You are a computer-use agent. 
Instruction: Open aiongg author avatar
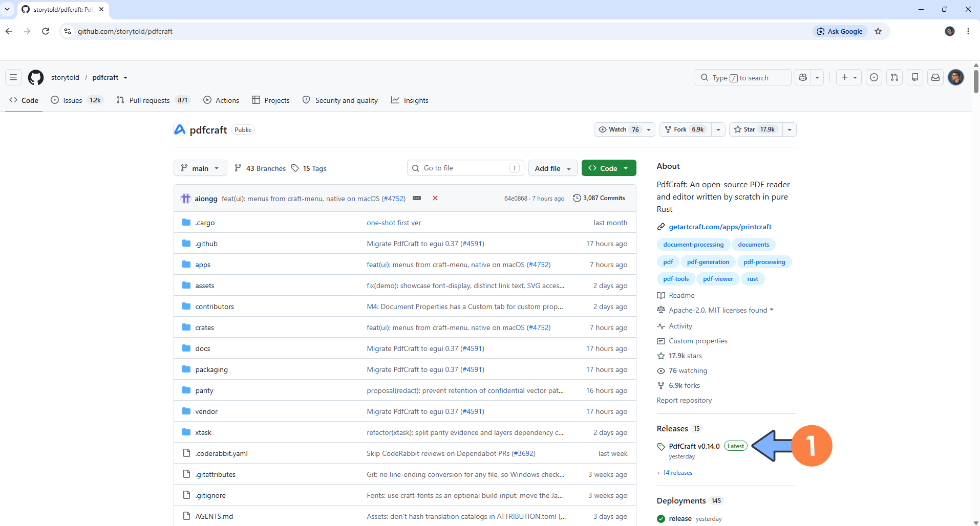click(x=186, y=198)
